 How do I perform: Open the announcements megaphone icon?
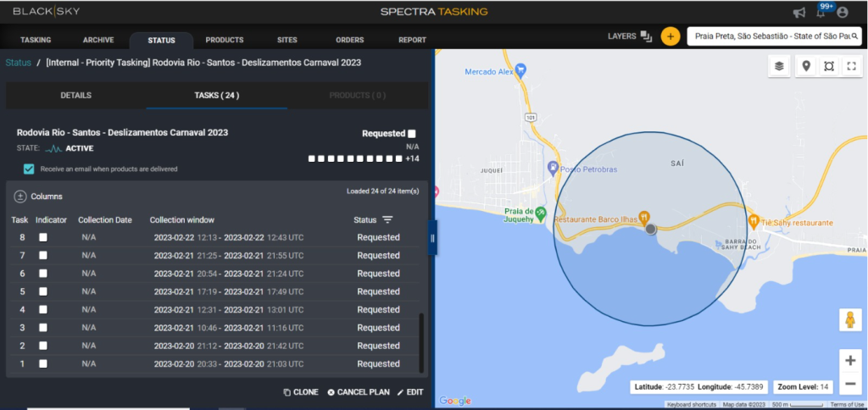(798, 12)
